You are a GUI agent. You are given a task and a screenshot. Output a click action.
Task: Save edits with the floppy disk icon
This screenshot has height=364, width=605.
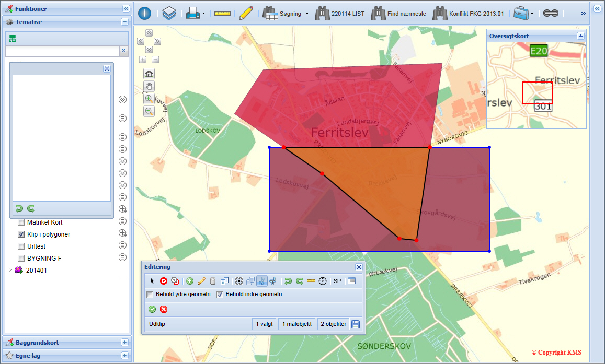click(x=356, y=324)
